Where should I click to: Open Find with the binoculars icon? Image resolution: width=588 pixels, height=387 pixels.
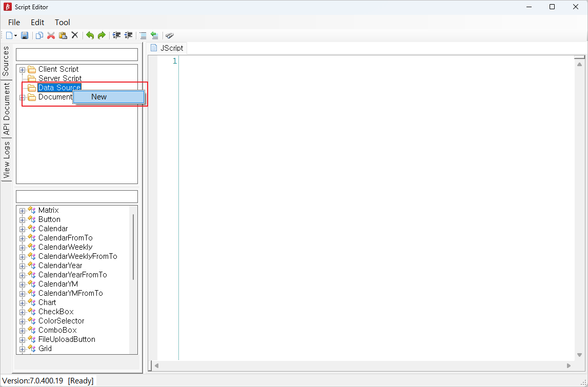coord(170,35)
